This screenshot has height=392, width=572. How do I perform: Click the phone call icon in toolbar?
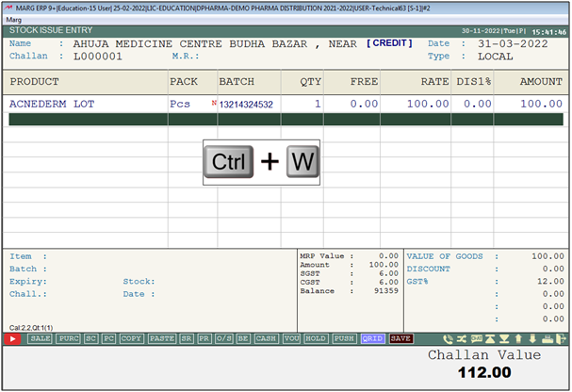(x=448, y=338)
